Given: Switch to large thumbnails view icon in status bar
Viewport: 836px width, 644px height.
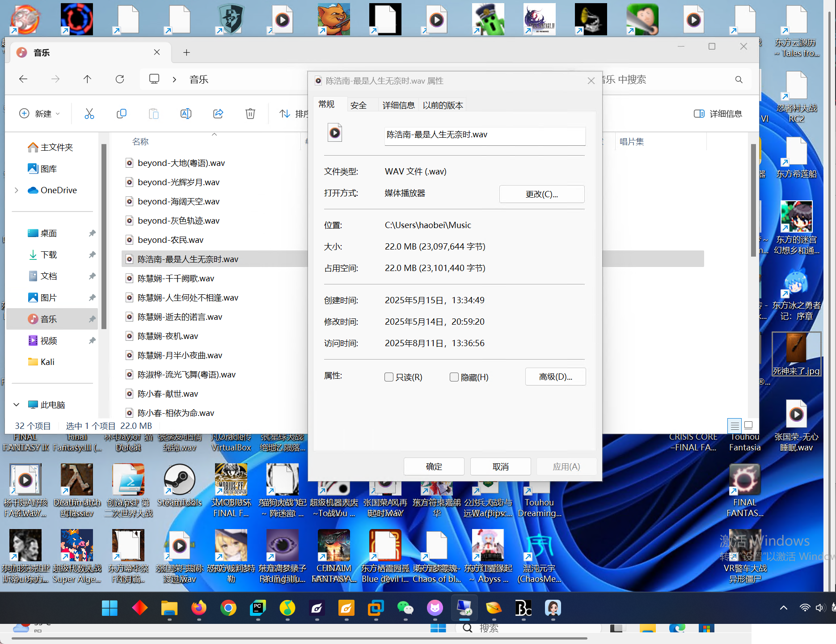Looking at the screenshot, I should 748,425.
